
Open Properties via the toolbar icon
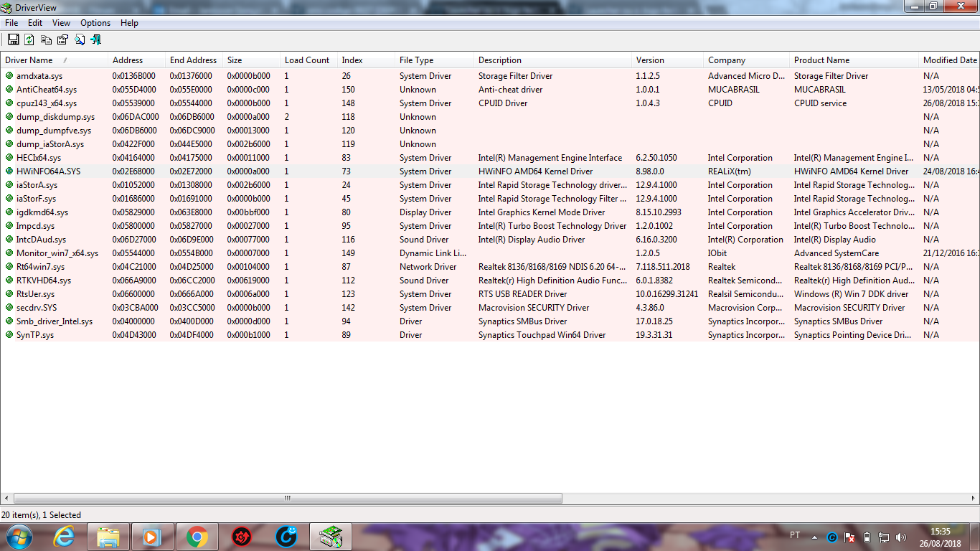click(x=62, y=40)
